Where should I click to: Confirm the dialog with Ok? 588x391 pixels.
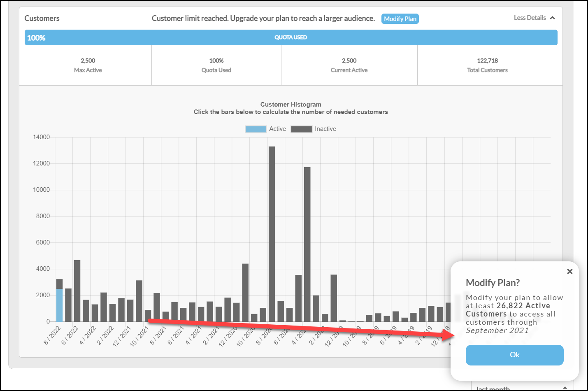click(514, 355)
